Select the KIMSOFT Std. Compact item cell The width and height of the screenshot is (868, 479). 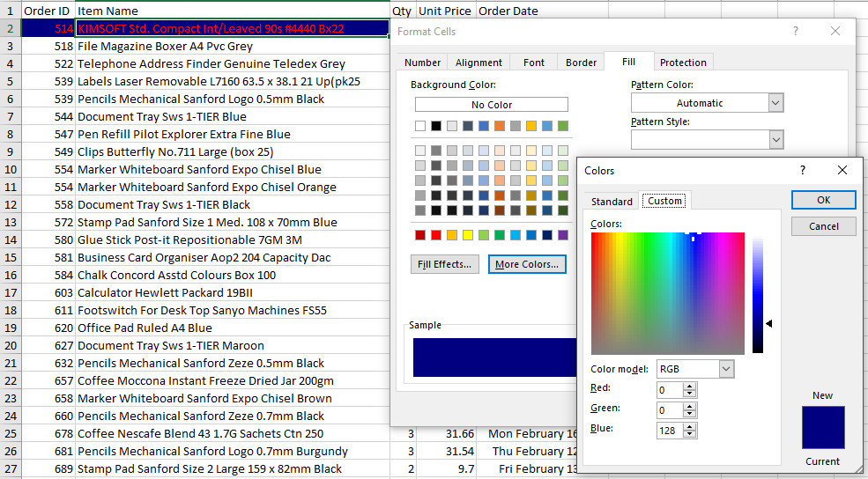[x=233, y=28]
